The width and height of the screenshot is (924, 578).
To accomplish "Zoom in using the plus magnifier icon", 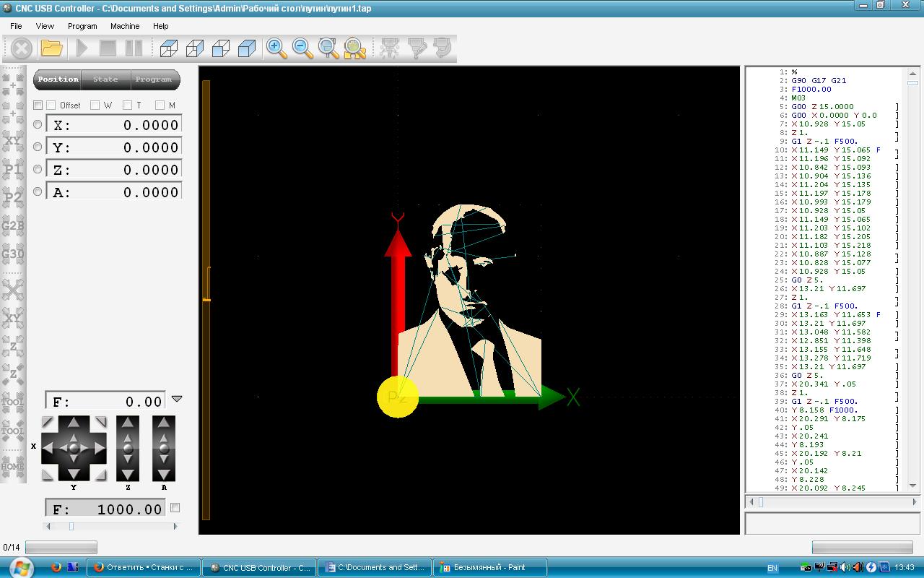I will coord(276,48).
